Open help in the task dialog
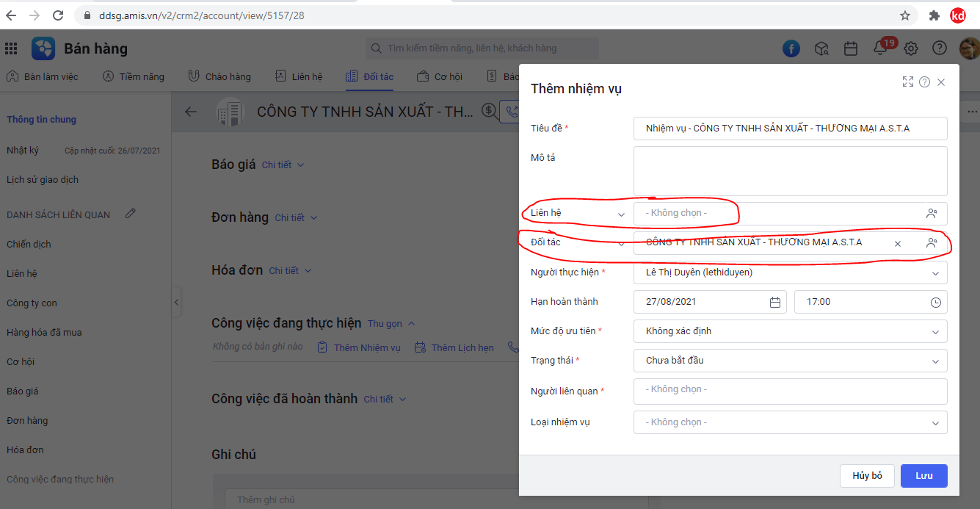The image size is (980, 509). (924, 82)
